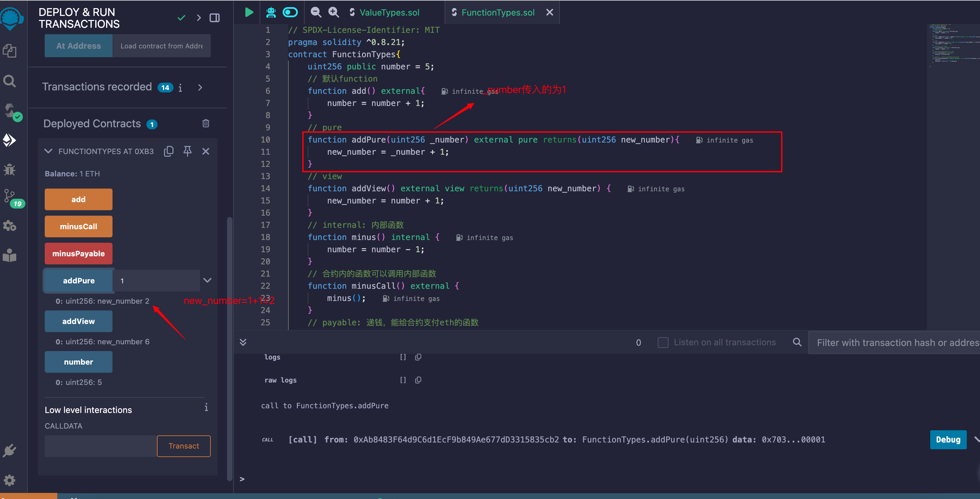
Task: Switch to FunctionTypes.sol tab
Action: (x=498, y=13)
